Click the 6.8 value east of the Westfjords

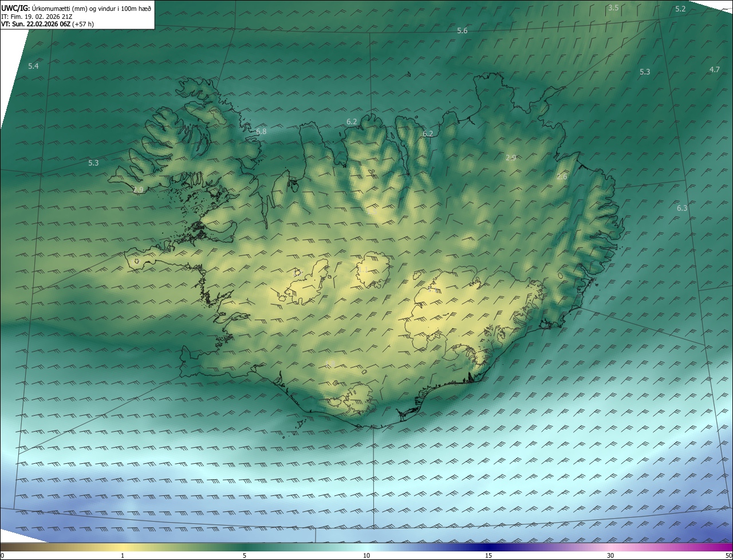(261, 132)
